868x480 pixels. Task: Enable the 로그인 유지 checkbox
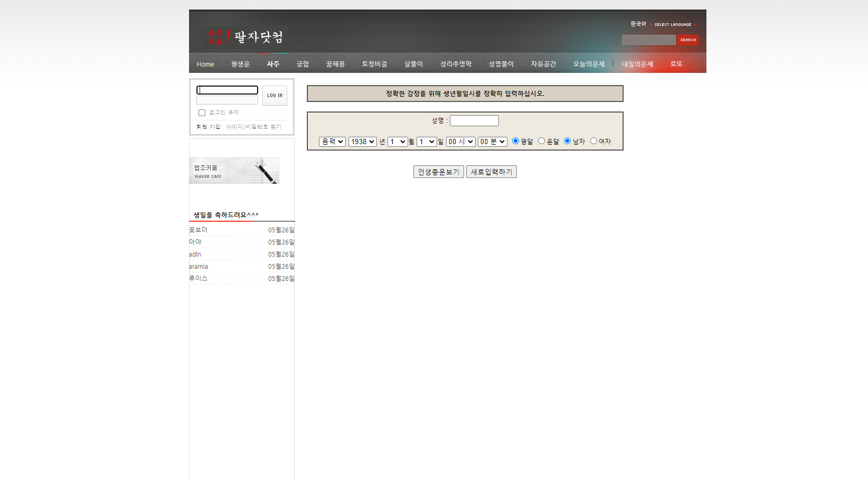tap(202, 112)
